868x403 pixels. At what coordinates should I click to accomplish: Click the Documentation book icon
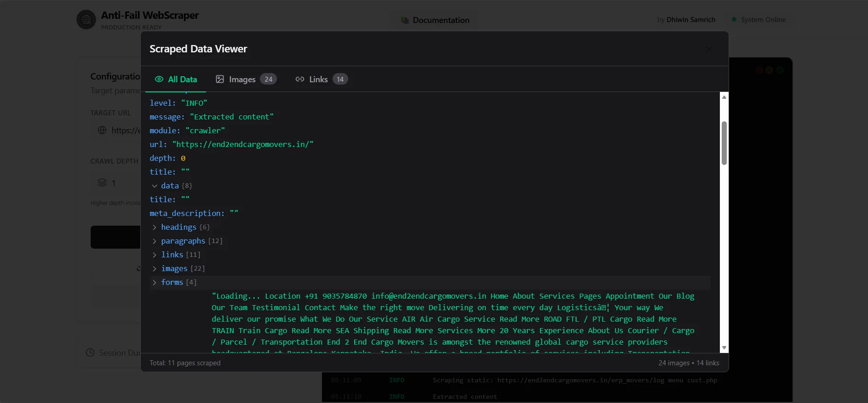click(405, 20)
